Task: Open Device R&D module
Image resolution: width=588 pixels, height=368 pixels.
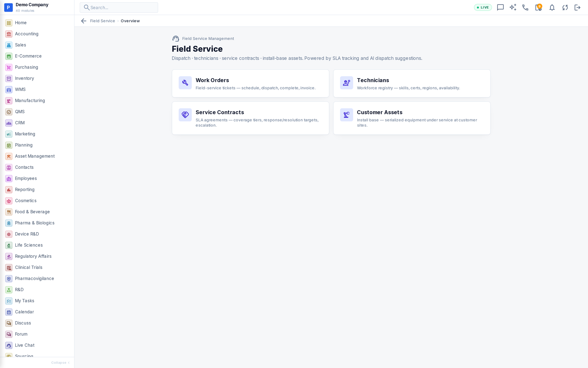Action: (37, 234)
